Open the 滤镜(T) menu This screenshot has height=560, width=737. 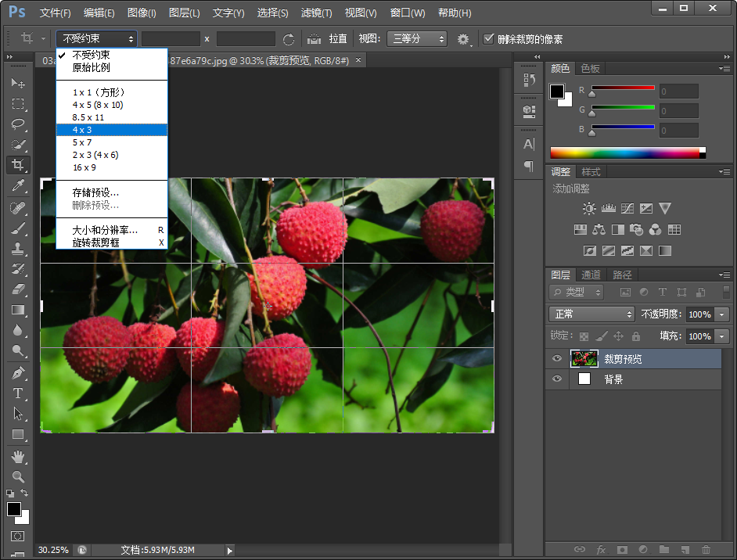pyautogui.click(x=317, y=13)
